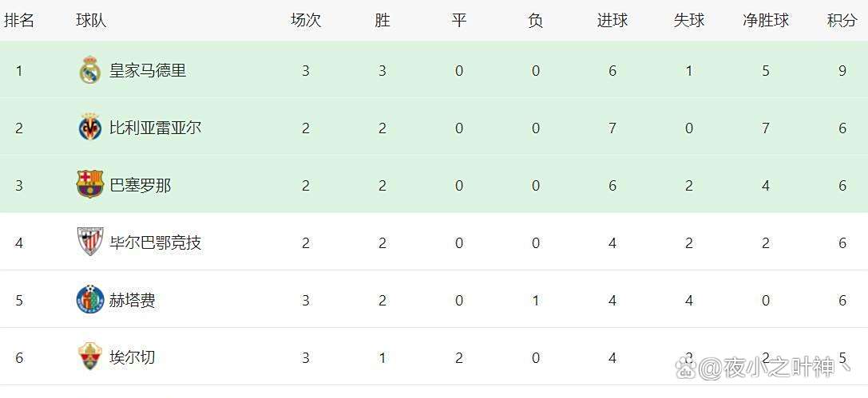
Task: Click the Getafe club crest
Action: pos(89,300)
